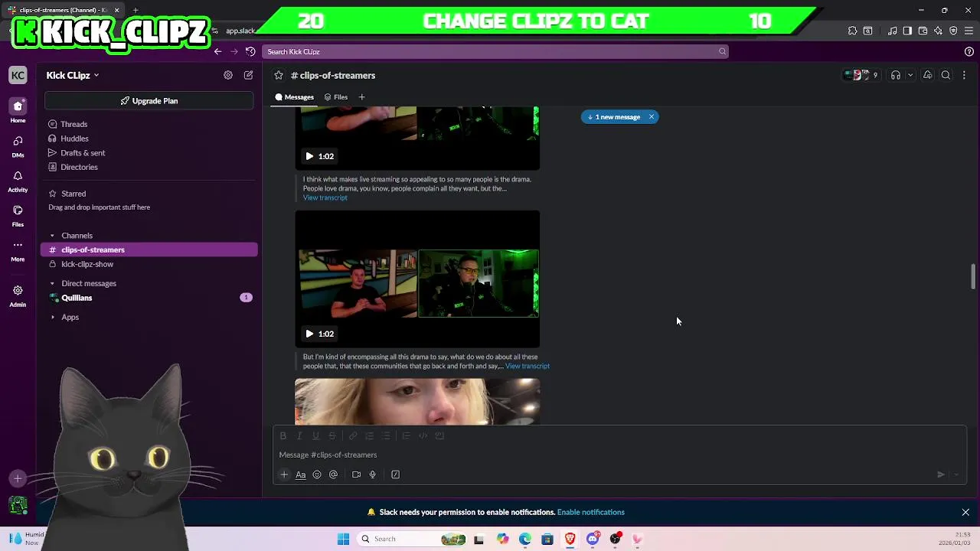This screenshot has height=551, width=980.
Task: Close the notification permission banner
Action: [x=965, y=512]
